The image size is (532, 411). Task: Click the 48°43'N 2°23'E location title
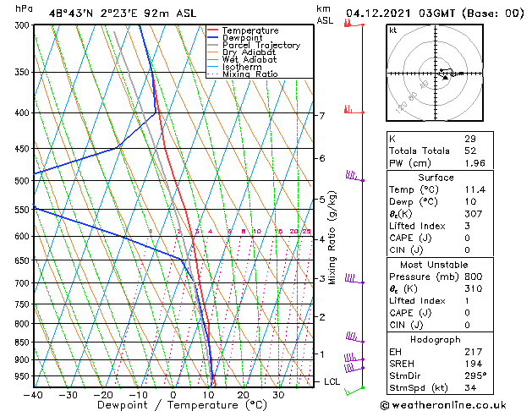(123, 14)
